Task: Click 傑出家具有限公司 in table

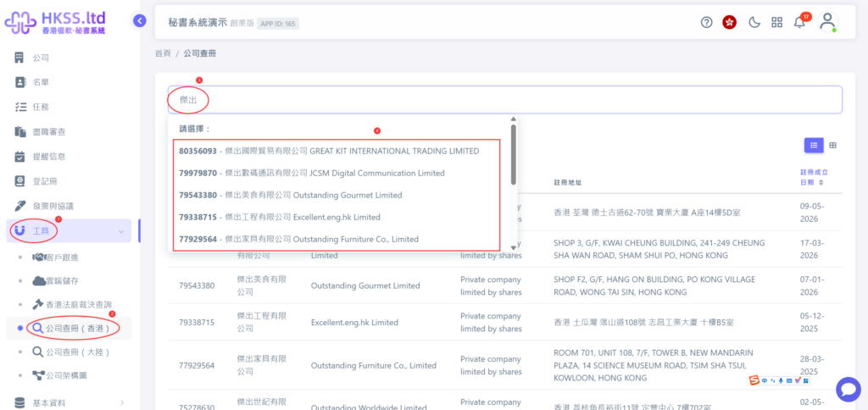Action: point(261,365)
